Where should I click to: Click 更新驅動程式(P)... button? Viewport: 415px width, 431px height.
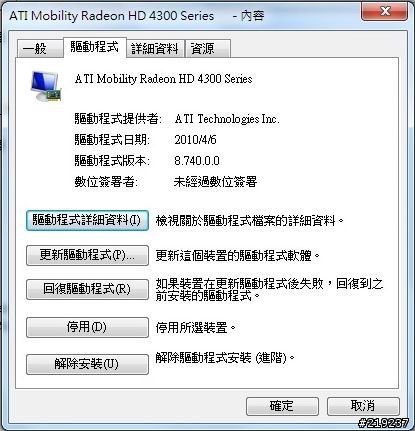(87, 256)
